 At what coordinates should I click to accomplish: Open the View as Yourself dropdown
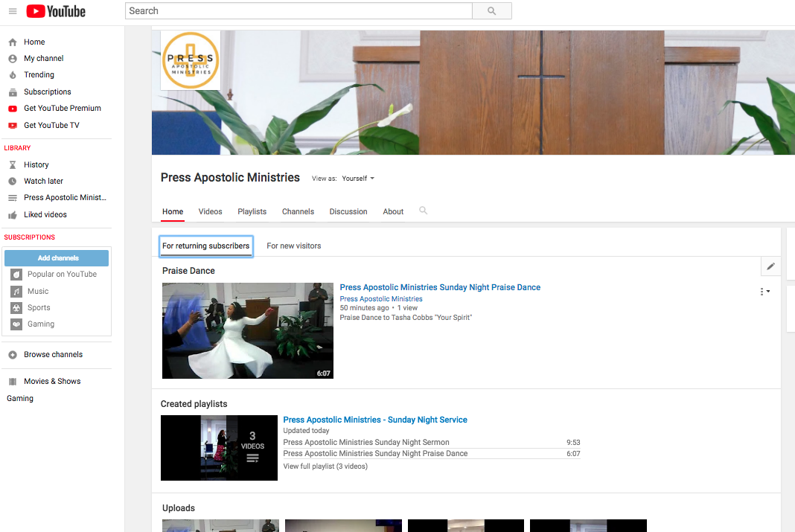(x=358, y=179)
